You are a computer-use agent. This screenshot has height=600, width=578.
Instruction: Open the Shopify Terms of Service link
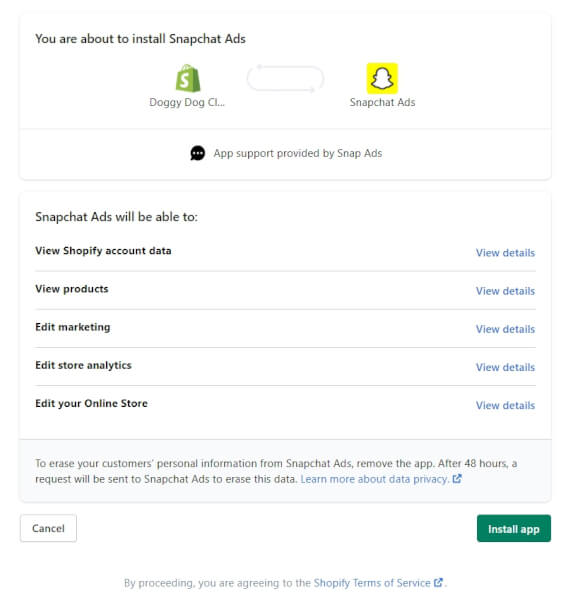click(x=372, y=583)
